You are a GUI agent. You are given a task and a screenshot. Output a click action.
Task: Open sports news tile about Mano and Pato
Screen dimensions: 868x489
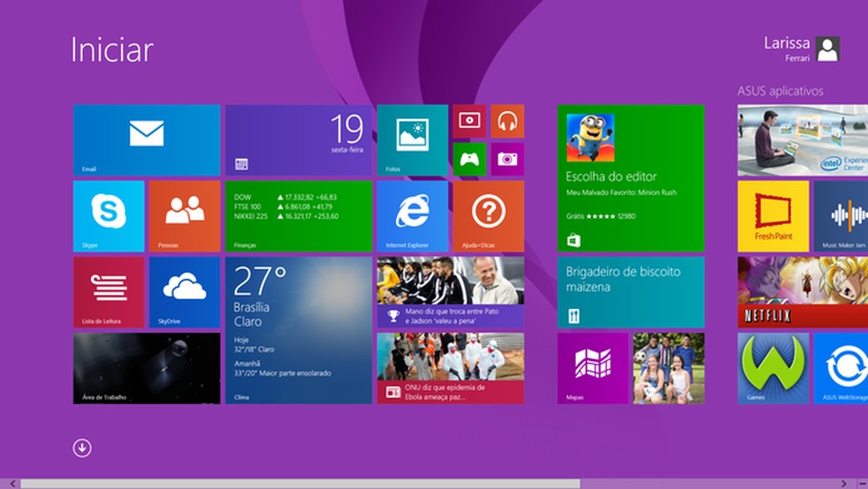coord(451,292)
